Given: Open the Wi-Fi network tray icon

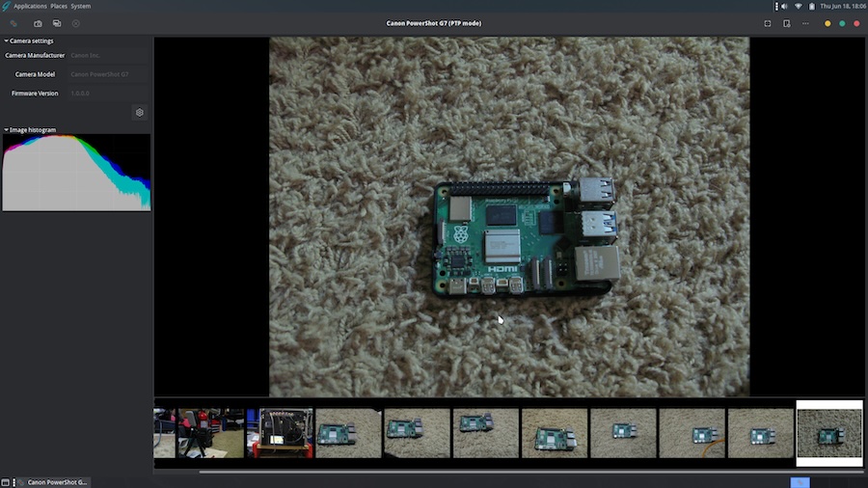Looking at the screenshot, I should pyautogui.click(x=799, y=6).
